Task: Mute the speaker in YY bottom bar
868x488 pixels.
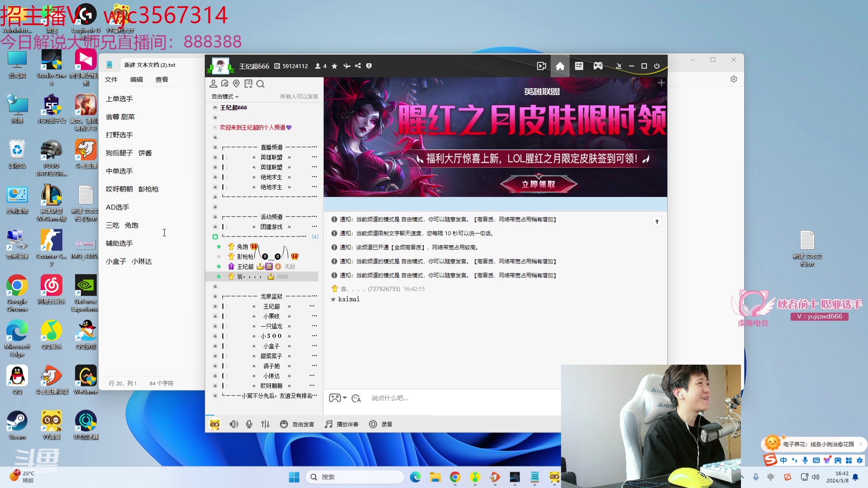Action: click(x=234, y=424)
